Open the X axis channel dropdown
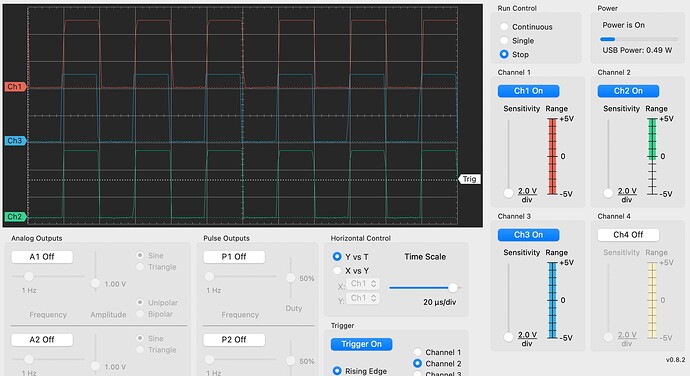Screen dimensions: 690x376 [363, 284]
